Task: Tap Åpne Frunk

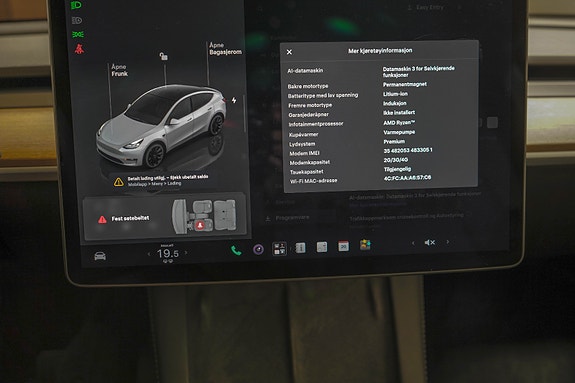Action: coord(120,70)
